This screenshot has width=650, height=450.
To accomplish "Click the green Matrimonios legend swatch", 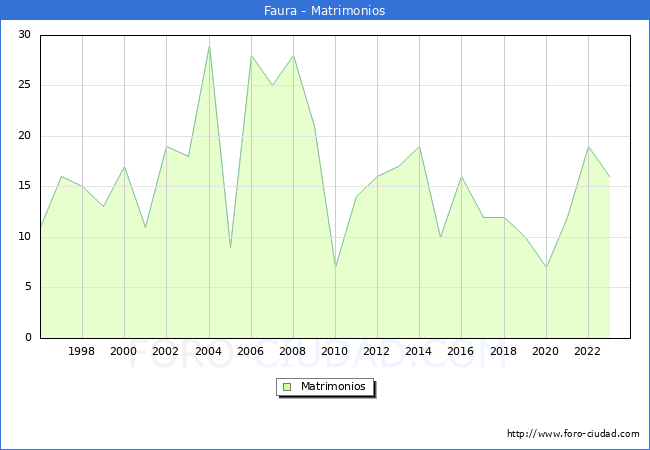I will point(287,387).
